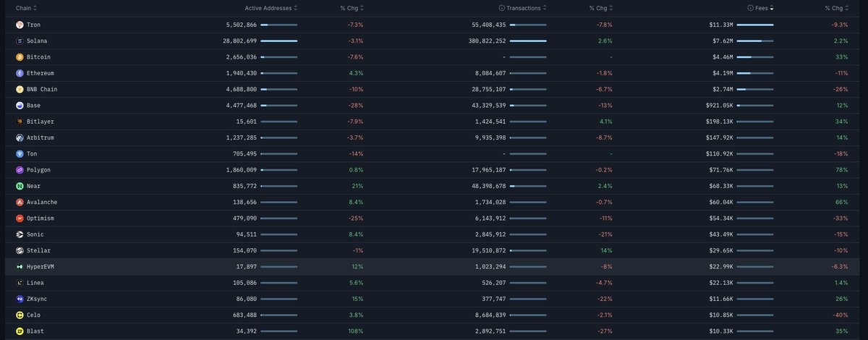
Task: Click Solana's transactions bar indicator
Action: [x=528, y=41]
